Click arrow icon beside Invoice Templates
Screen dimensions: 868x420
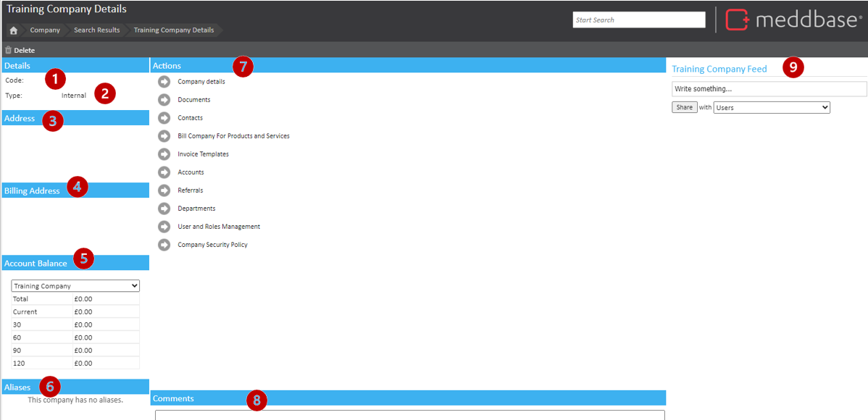point(164,154)
